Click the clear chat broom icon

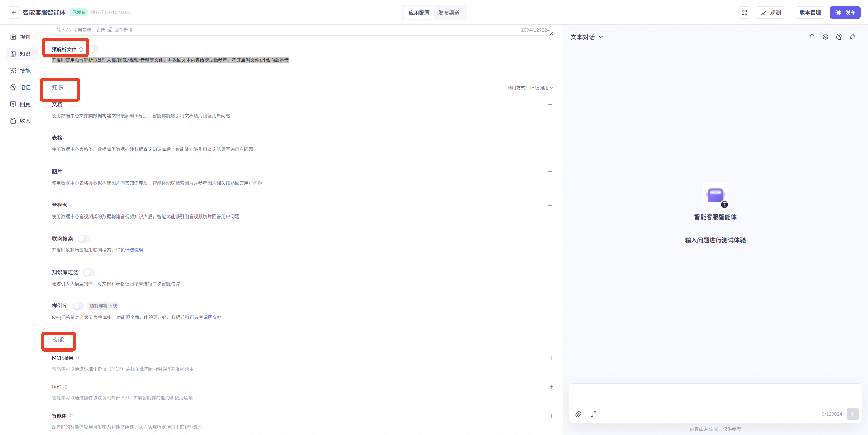[x=852, y=37]
